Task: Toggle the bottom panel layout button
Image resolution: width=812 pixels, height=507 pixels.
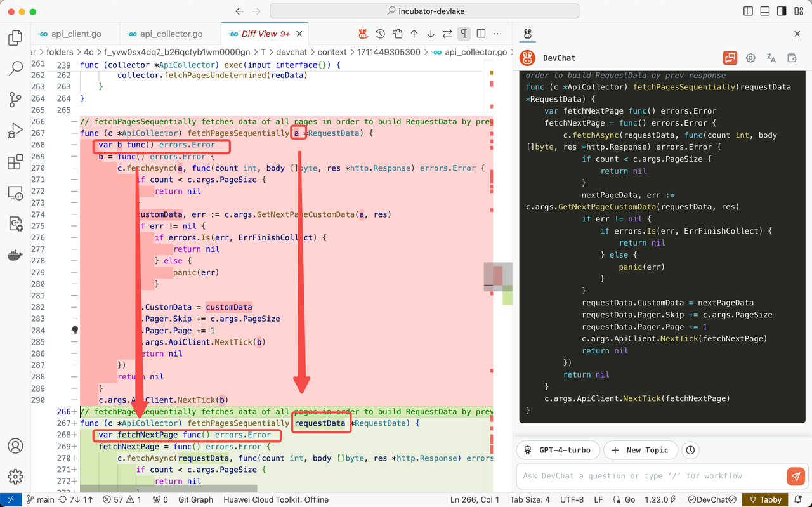Action: click(x=765, y=11)
